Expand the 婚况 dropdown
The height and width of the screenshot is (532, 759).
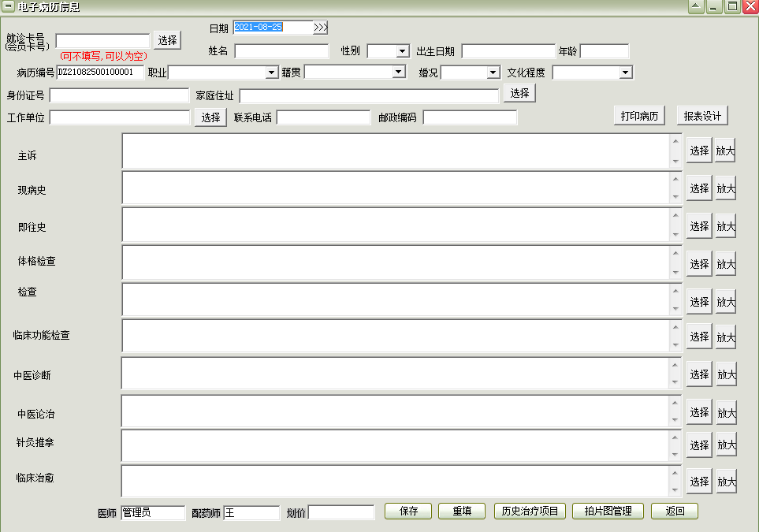(x=493, y=73)
